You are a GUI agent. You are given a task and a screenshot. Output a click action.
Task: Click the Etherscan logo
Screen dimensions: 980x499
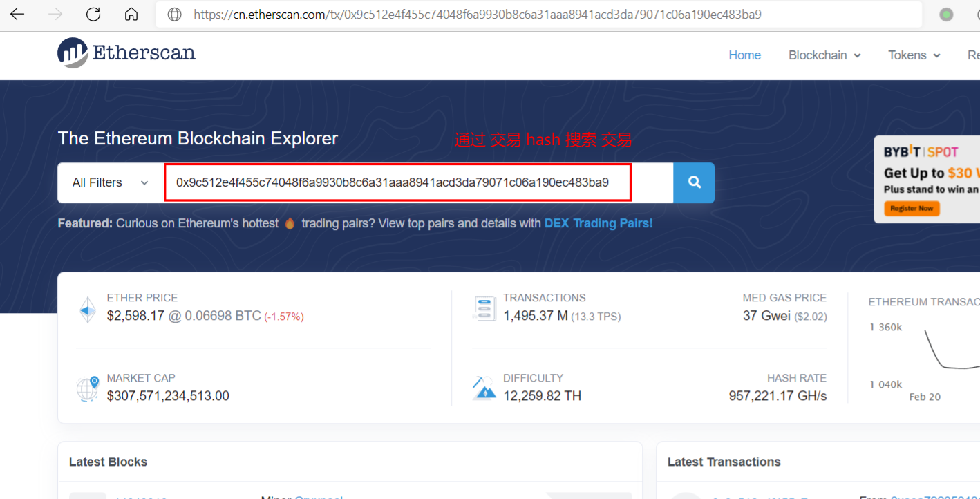[126, 53]
